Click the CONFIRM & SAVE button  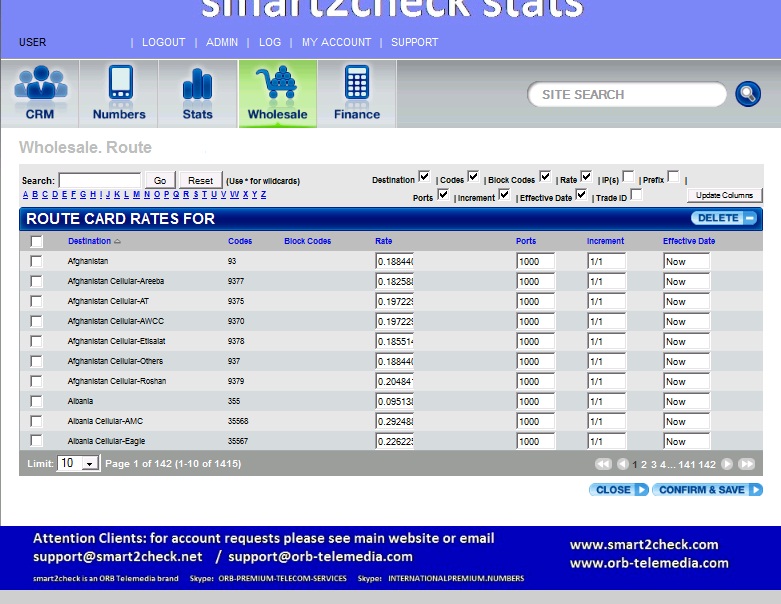click(707, 490)
